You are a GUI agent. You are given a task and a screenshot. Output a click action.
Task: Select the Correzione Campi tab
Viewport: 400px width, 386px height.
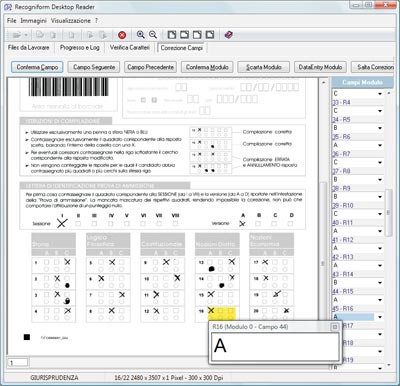182,48
